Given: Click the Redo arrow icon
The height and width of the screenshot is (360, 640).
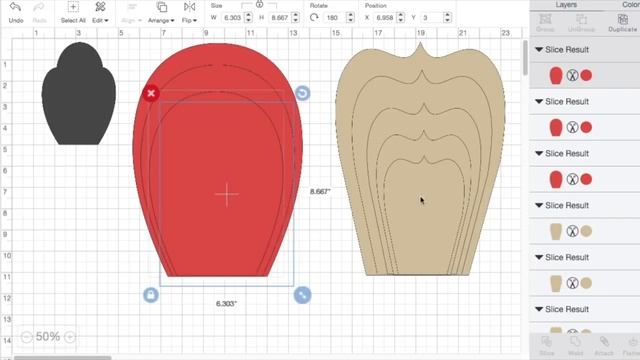Looking at the screenshot, I should click(x=39, y=7).
